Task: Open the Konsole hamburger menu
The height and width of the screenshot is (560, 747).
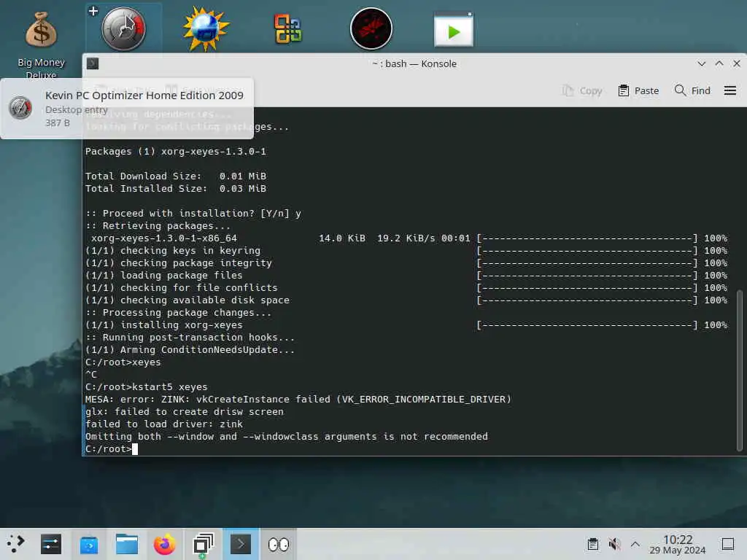Action: click(x=729, y=90)
